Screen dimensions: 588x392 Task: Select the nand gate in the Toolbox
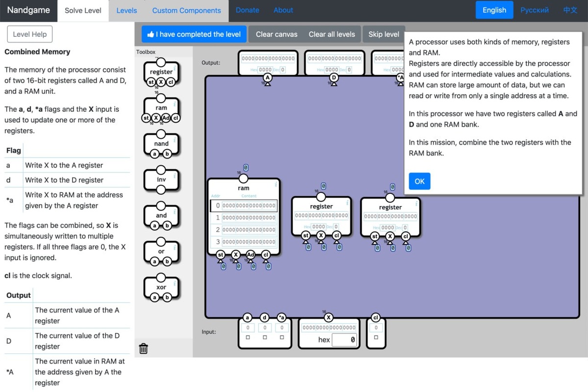coord(161,144)
